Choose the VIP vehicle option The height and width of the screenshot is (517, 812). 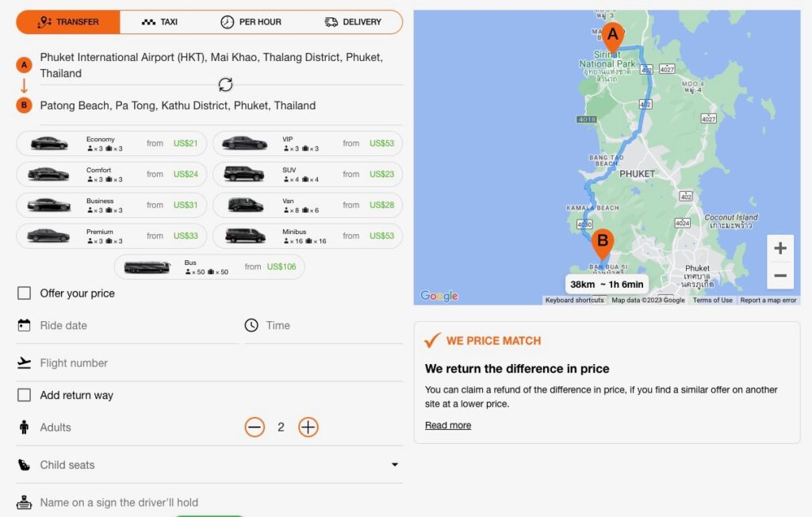pyautogui.click(x=308, y=143)
